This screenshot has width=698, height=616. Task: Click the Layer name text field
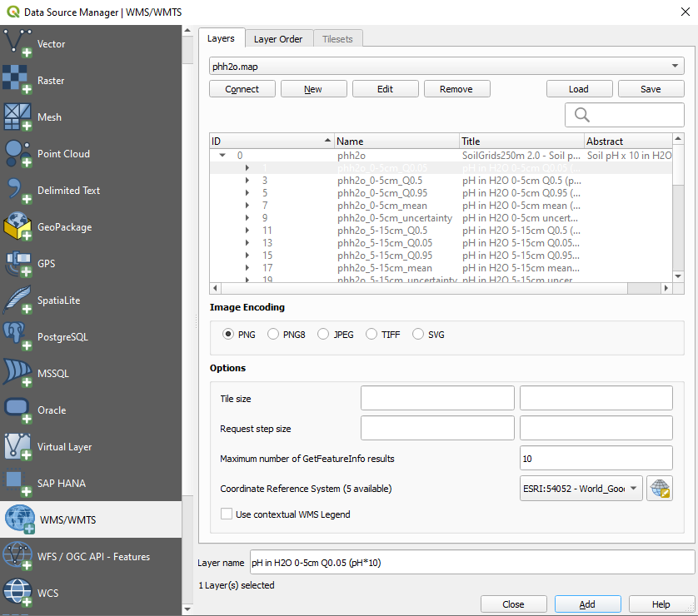[471, 563]
